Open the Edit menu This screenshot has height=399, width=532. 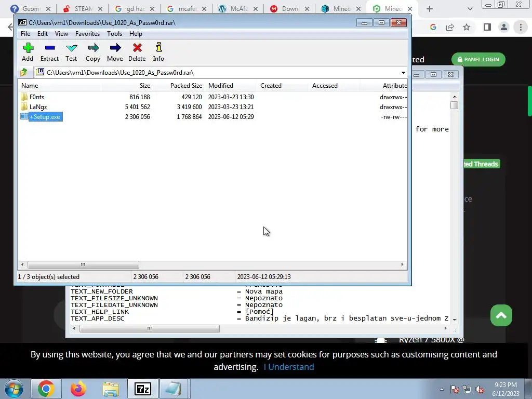tap(43, 34)
